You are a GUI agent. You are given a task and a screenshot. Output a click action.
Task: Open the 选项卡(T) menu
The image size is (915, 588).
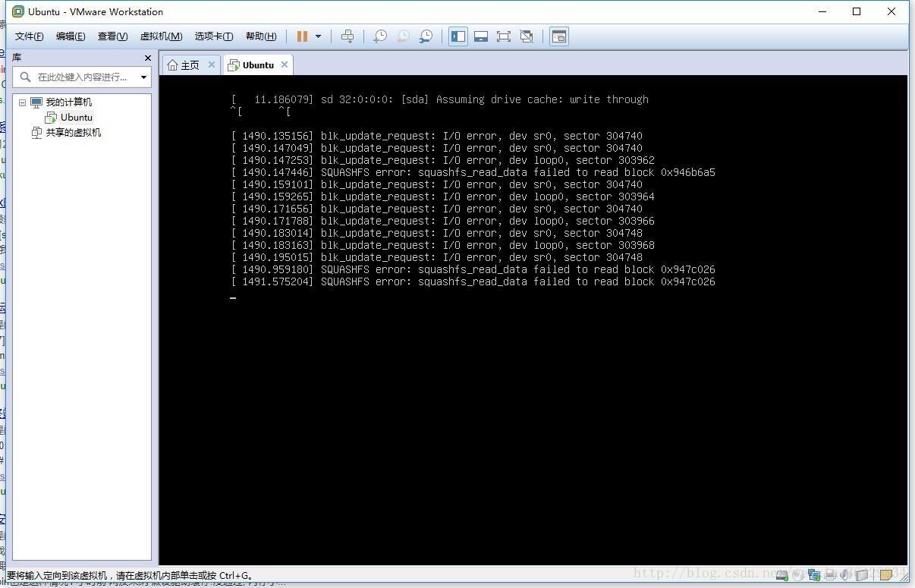[x=213, y=36]
